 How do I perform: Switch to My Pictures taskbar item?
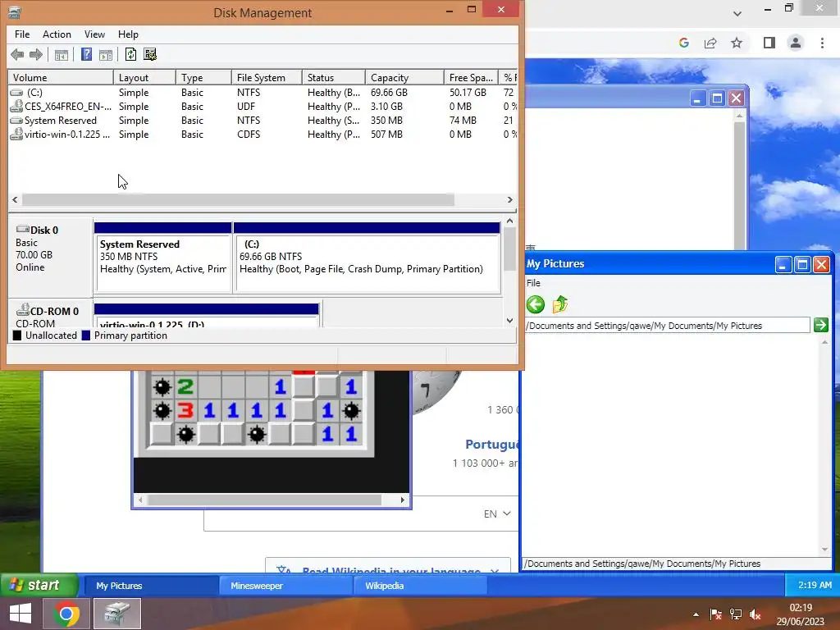(152, 586)
